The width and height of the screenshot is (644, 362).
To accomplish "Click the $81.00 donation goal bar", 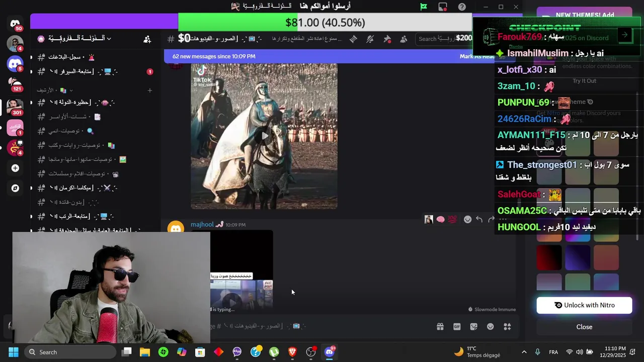I will click(325, 23).
